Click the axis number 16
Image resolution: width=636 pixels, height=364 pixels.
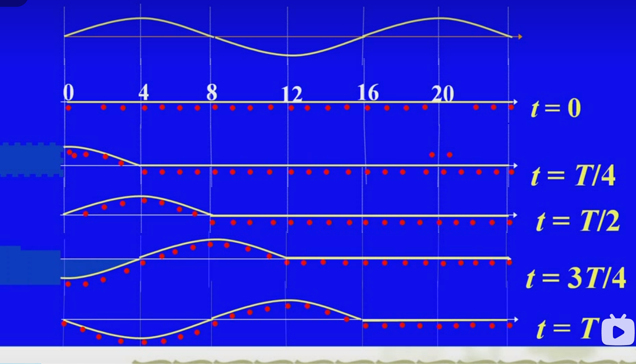coord(368,92)
